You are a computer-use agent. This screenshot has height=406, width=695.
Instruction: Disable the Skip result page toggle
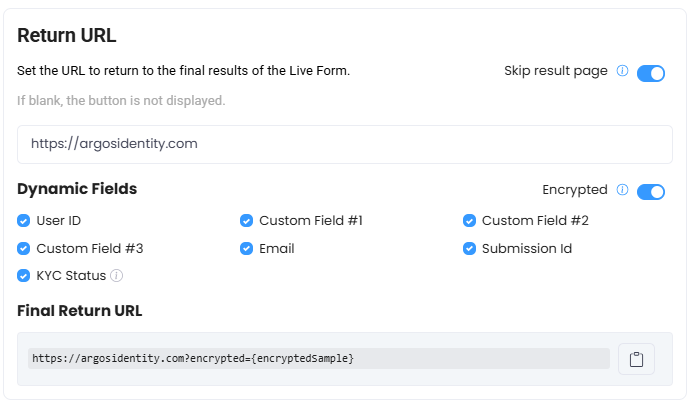pyautogui.click(x=651, y=73)
